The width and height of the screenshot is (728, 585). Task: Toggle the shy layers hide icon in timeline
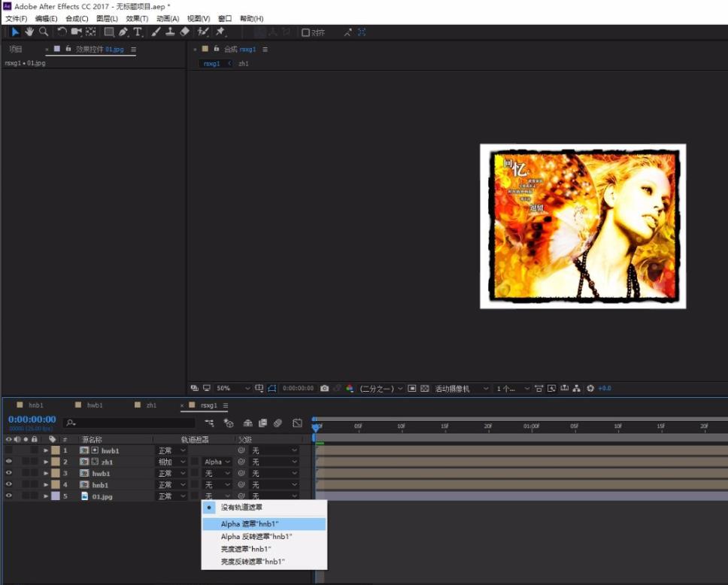coord(248,423)
